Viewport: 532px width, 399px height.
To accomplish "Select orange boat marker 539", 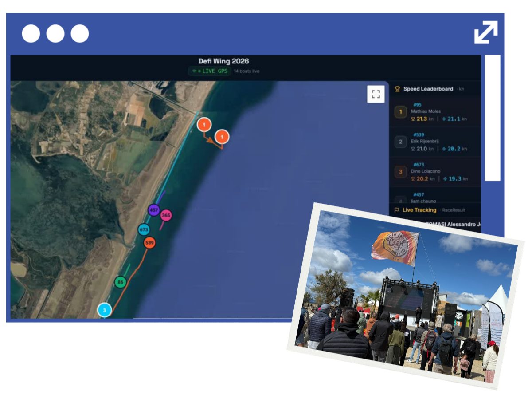I will coord(149,243).
